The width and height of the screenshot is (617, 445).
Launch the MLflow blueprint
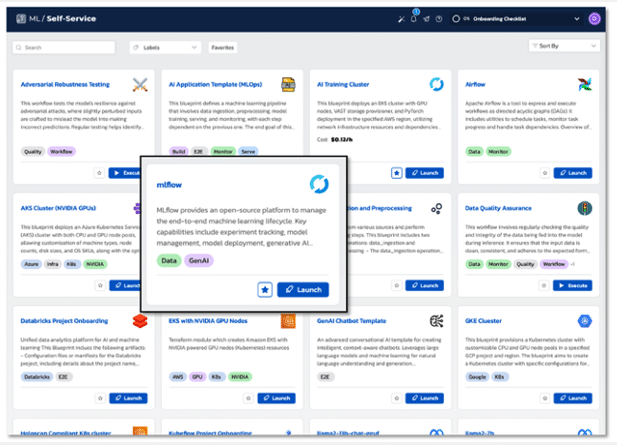click(303, 289)
